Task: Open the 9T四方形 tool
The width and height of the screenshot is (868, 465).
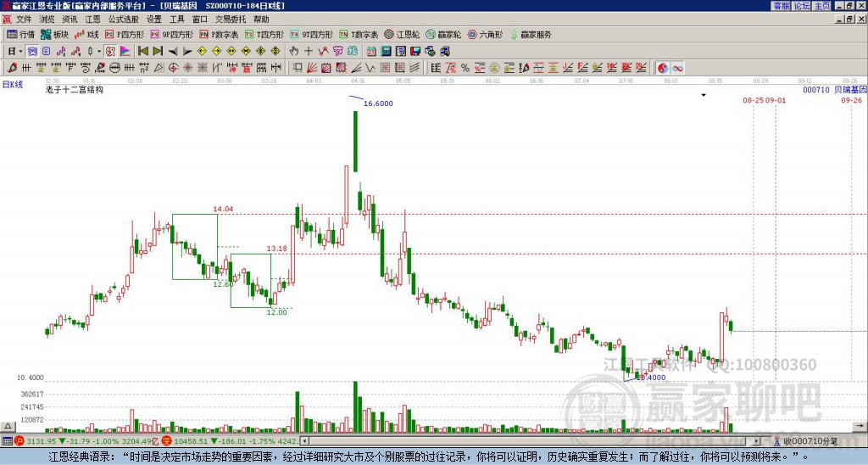Action: click(311, 34)
